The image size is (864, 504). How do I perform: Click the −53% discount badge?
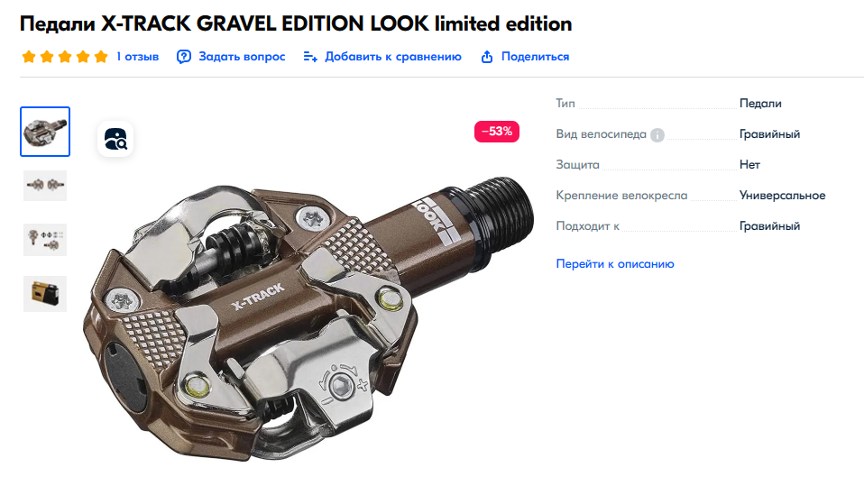pyautogui.click(x=496, y=132)
